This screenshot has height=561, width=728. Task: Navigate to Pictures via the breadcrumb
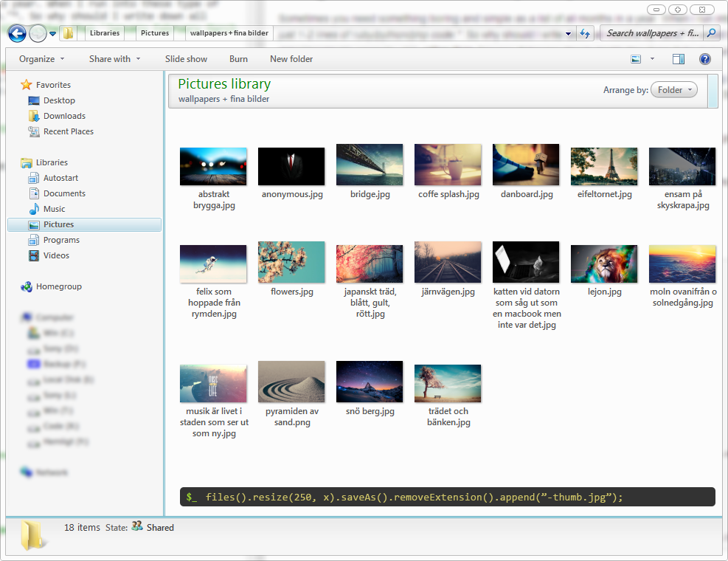[x=154, y=33]
